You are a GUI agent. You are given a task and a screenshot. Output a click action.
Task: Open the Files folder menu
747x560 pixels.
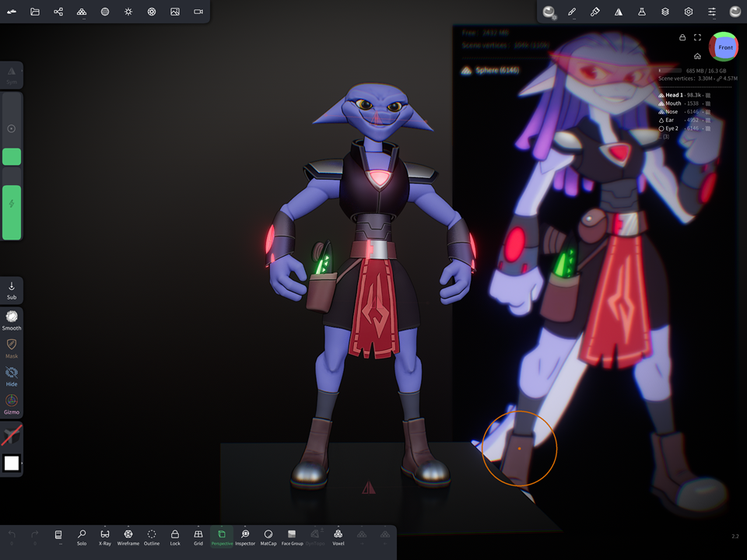[x=35, y=12]
